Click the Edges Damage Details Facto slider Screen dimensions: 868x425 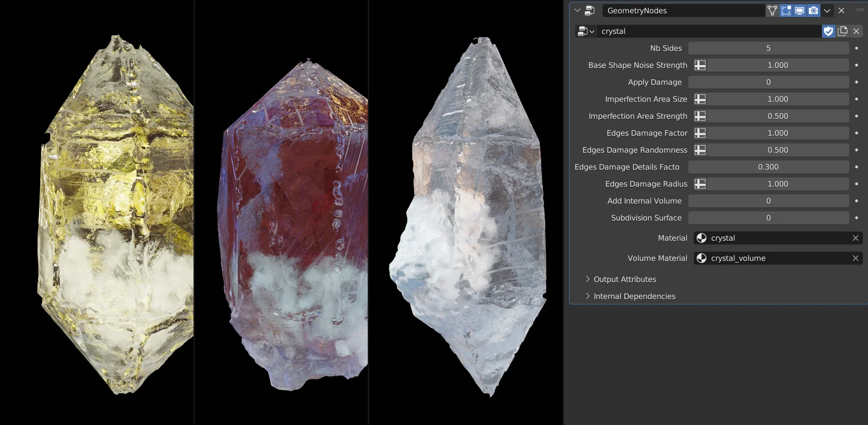pos(768,167)
